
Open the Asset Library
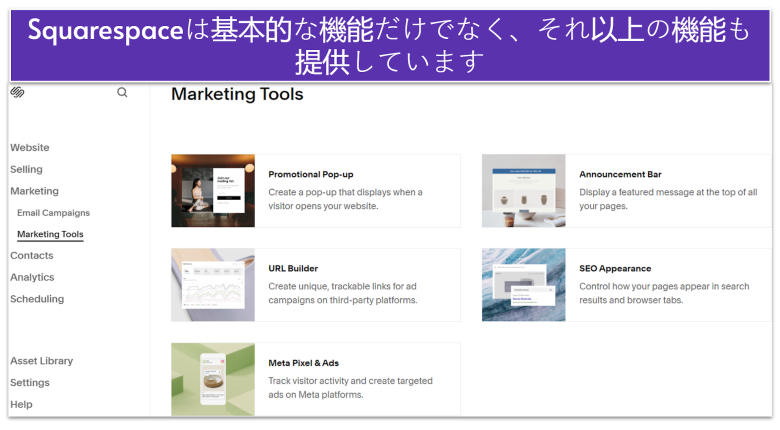pos(42,361)
